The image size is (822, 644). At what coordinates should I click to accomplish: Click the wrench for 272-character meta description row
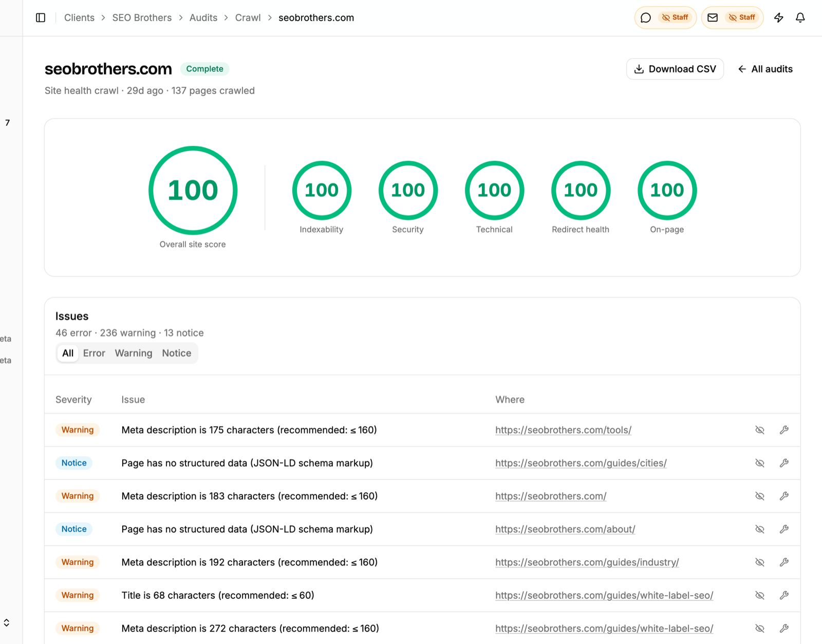784,629
